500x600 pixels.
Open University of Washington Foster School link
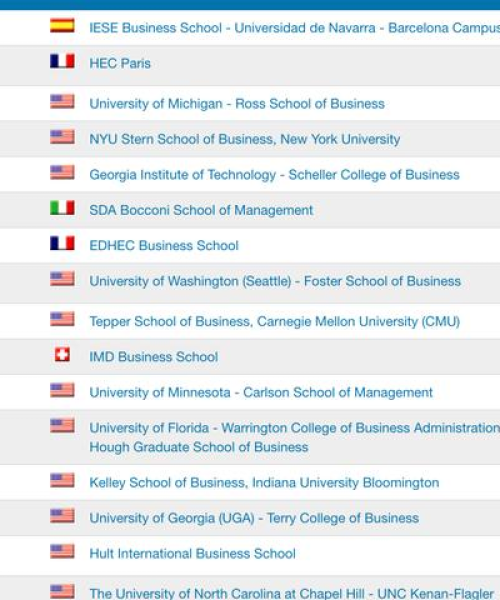pyautogui.click(x=275, y=281)
